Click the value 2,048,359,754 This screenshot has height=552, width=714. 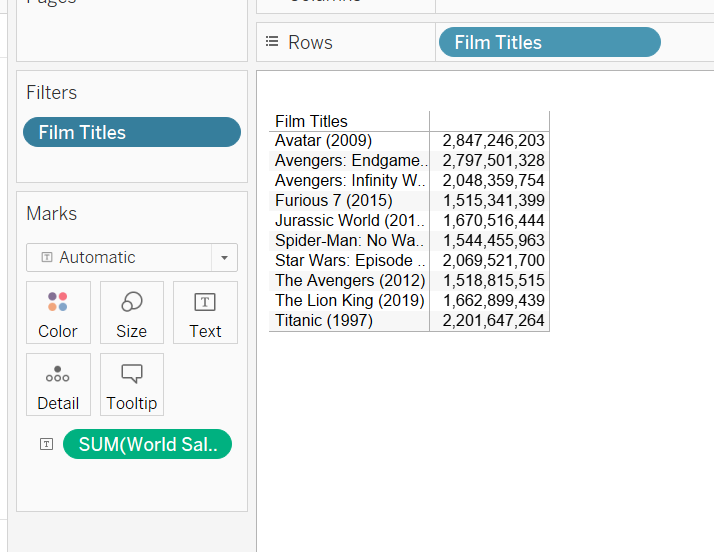click(x=494, y=180)
